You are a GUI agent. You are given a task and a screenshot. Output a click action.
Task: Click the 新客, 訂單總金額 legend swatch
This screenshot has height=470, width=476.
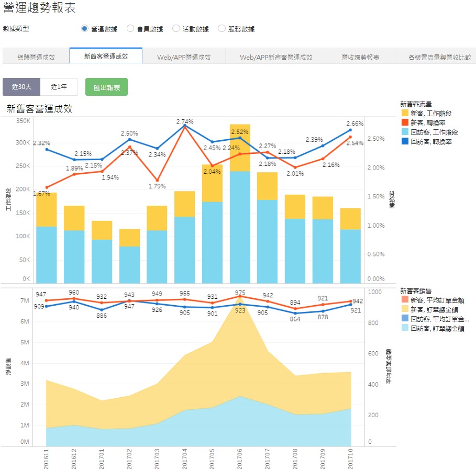point(405,310)
